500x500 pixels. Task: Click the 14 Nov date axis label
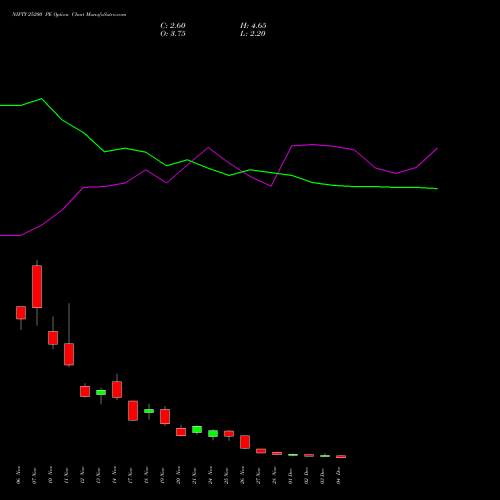[114, 475]
